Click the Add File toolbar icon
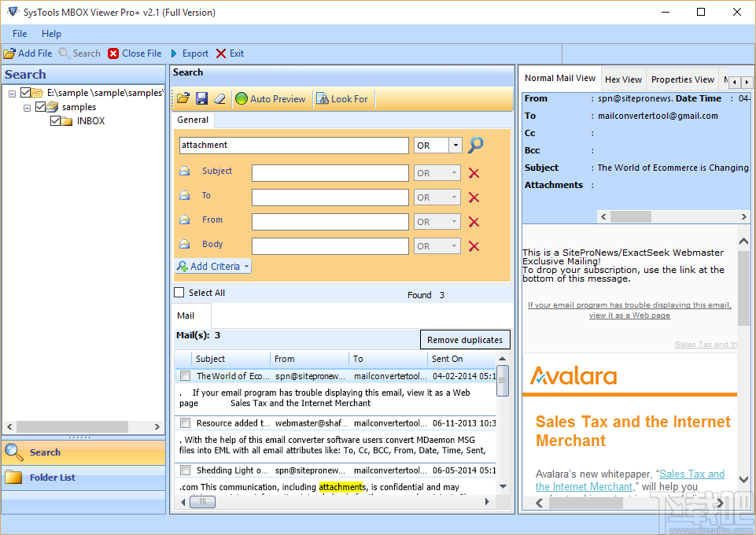 pos(9,53)
